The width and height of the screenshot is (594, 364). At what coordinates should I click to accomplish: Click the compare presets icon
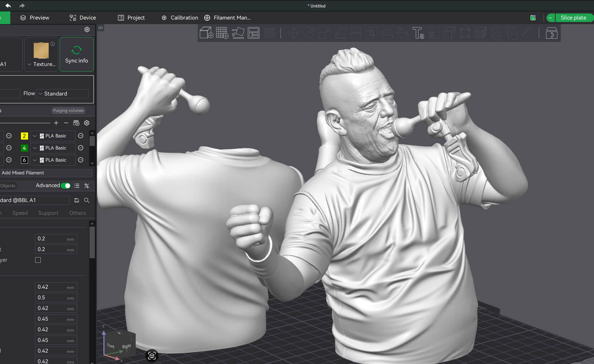pos(87,186)
